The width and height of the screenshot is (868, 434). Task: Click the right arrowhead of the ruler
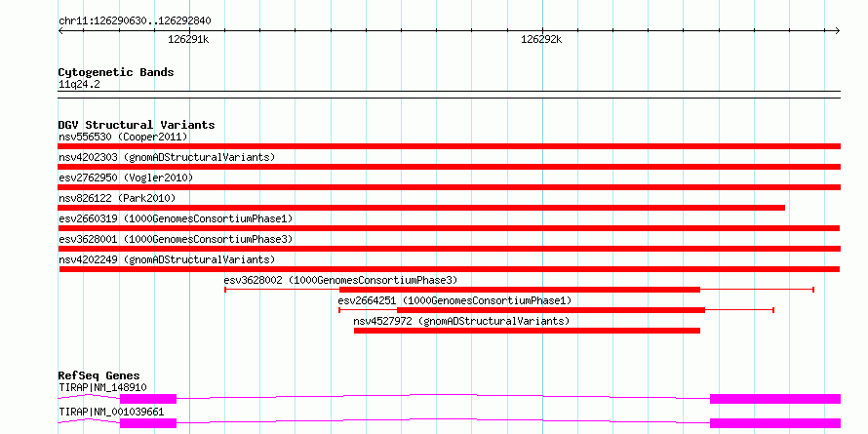click(838, 30)
